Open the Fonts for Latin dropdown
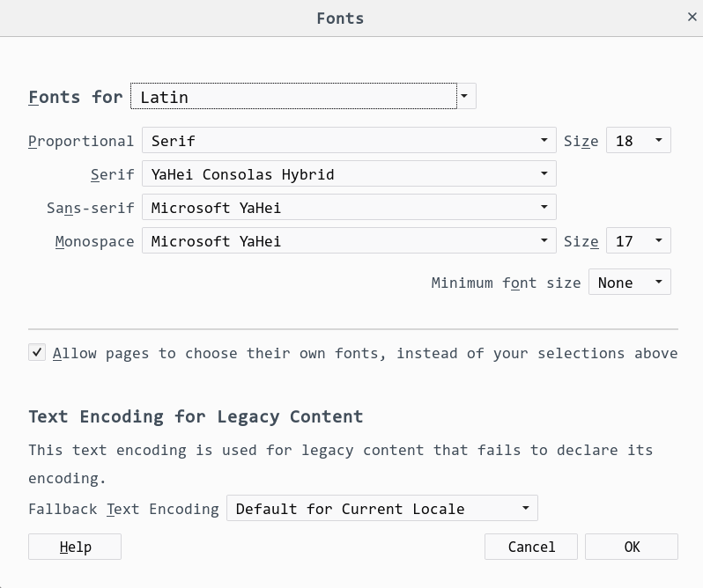703x588 pixels. click(303, 96)
